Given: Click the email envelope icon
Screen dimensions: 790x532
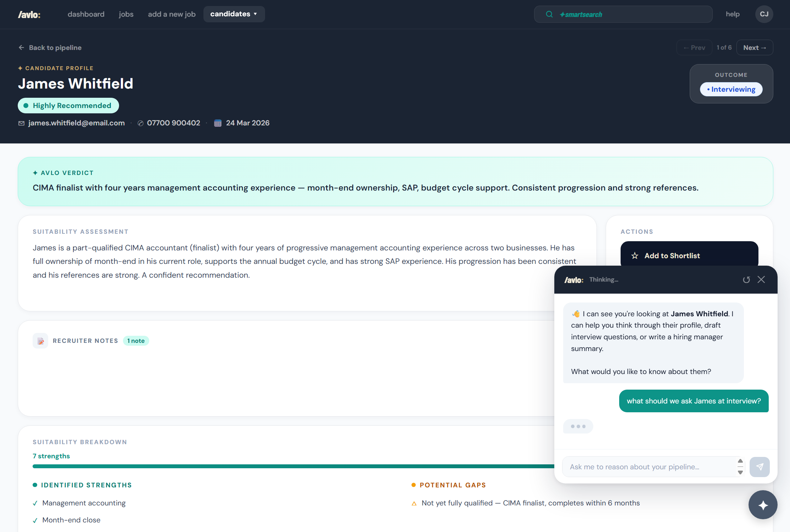Looking at the screenshot, I should 22,123.
